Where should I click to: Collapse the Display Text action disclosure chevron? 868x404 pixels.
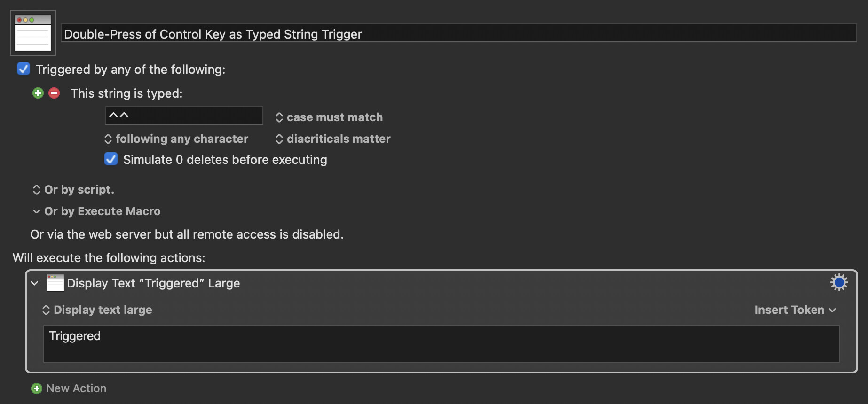(34, 283)
